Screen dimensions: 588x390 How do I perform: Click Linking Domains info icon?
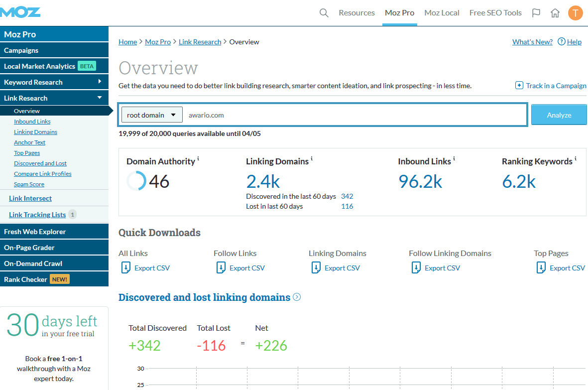pos(312,158)
